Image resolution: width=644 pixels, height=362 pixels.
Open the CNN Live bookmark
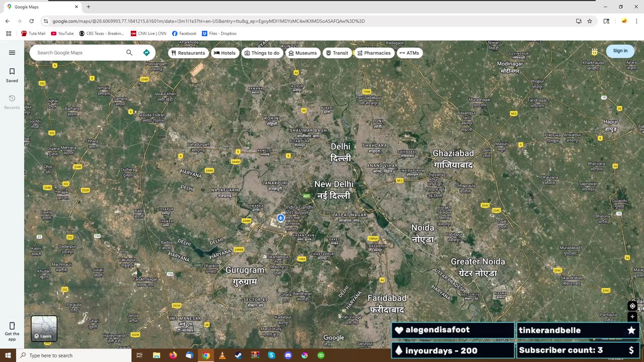pos(148,34)
